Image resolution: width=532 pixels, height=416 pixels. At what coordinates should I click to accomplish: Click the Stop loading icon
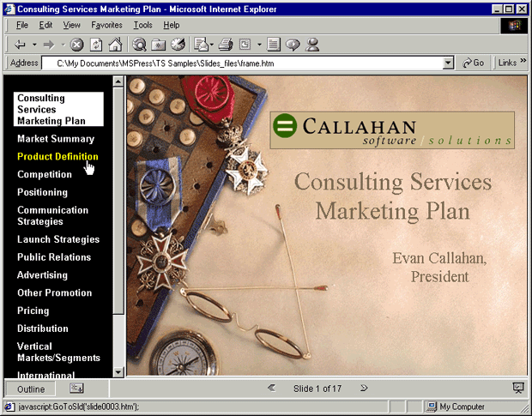pos(76,44)
